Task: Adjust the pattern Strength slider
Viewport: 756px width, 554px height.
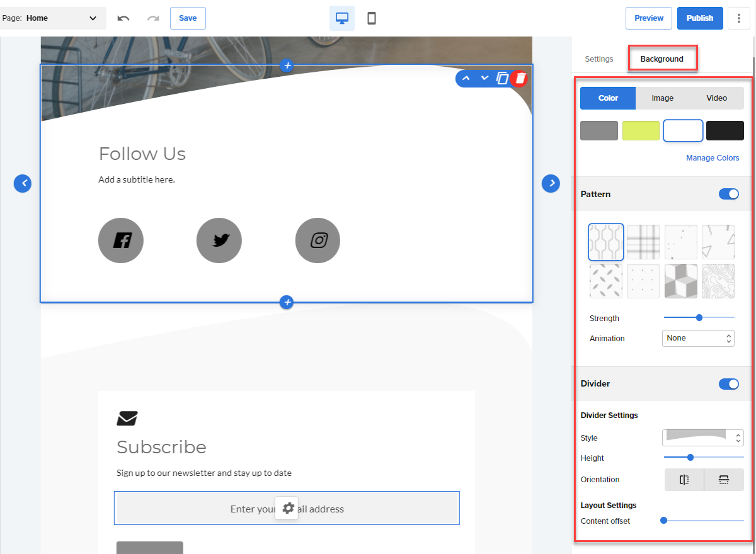Action: 699,318
